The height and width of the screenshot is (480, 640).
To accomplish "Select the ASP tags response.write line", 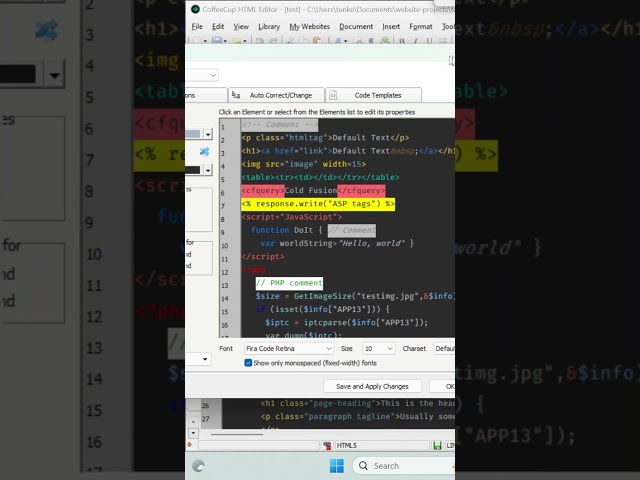I will click(318, 204).
